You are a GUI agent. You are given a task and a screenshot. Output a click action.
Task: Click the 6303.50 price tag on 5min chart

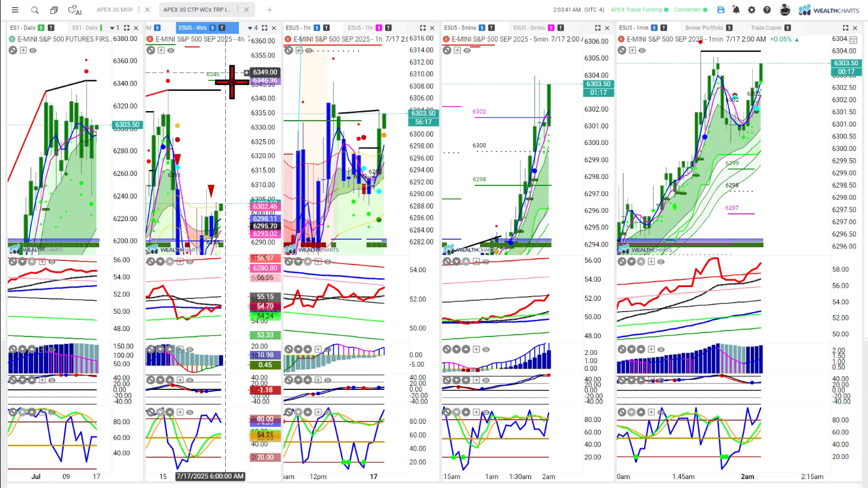pos(598,84)
